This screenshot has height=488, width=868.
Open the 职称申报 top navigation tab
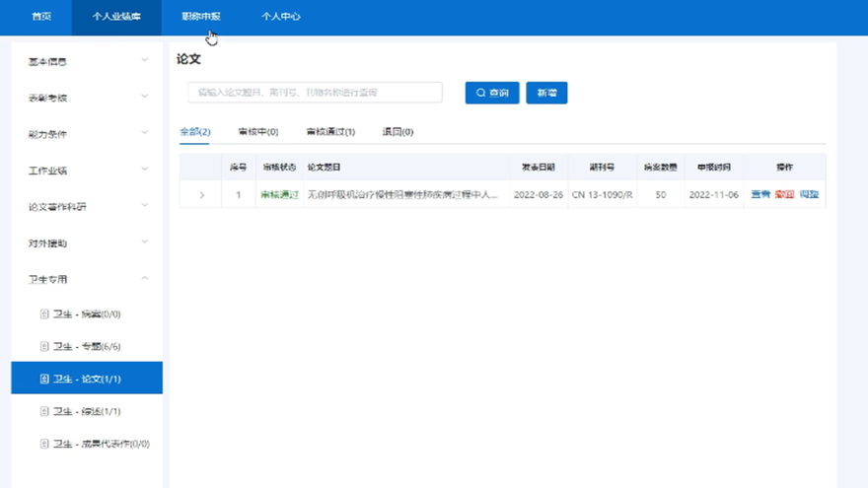[201, 17]
